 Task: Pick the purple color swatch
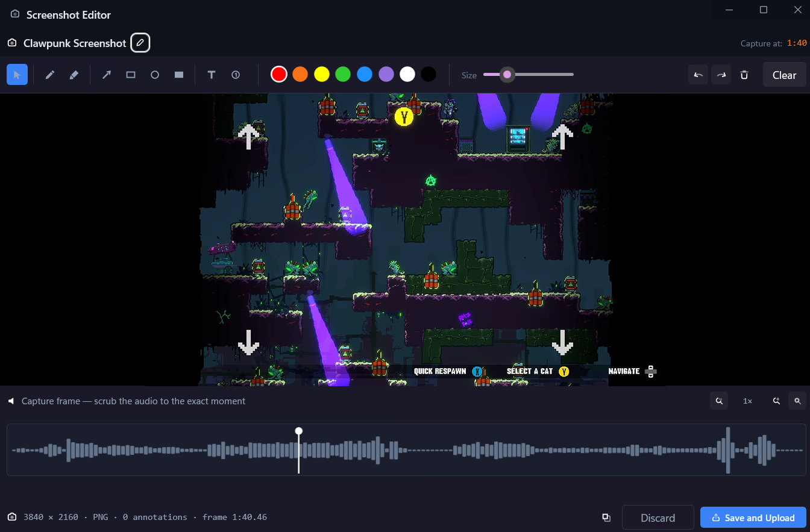coord(386,74)
